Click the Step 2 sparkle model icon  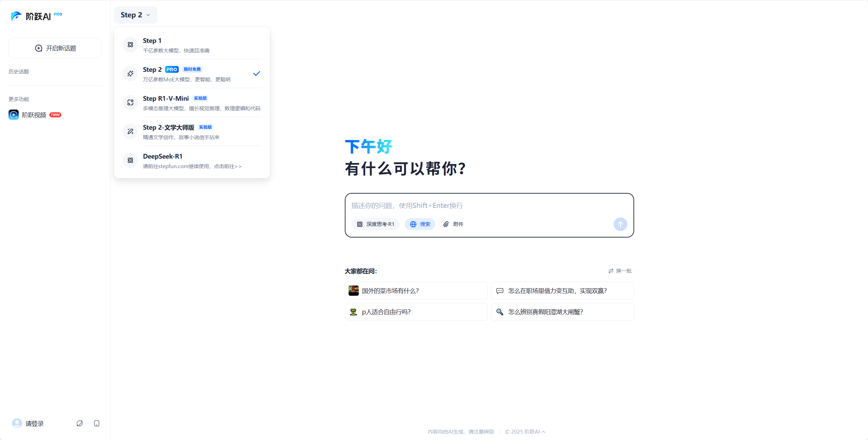pyautogui.click(x=130, y=74)
